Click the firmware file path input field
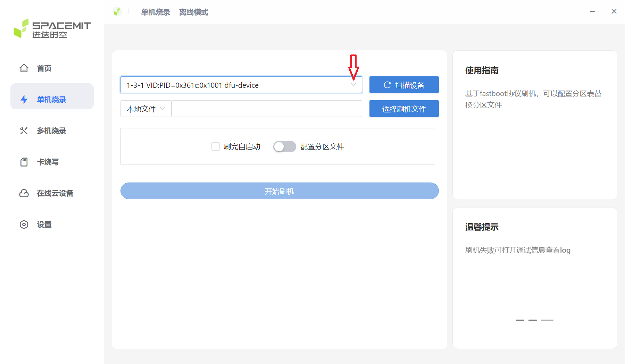Image resolution: width=625 pixels, height=364 pixels. click(x=267, y=109)
